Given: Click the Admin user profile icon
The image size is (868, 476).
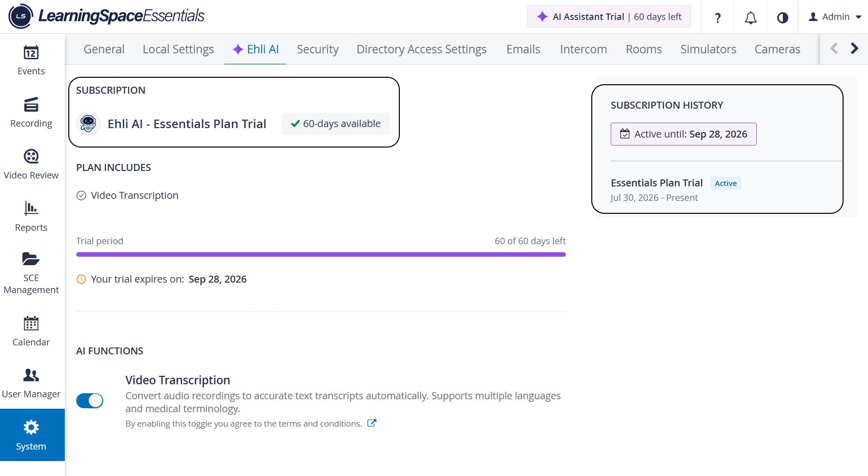Looking at the screenshot, I should pyautogui.click(x=813, y=17).
